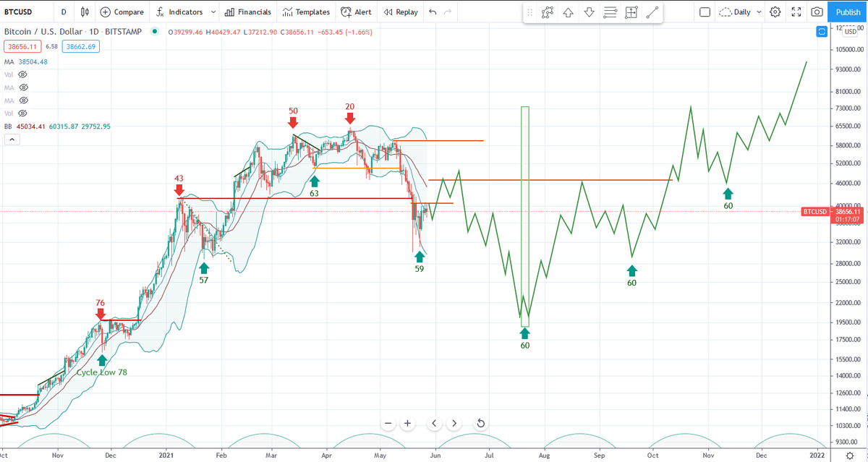
Task: Select the red arrow labeled 43
Action: 179,189
